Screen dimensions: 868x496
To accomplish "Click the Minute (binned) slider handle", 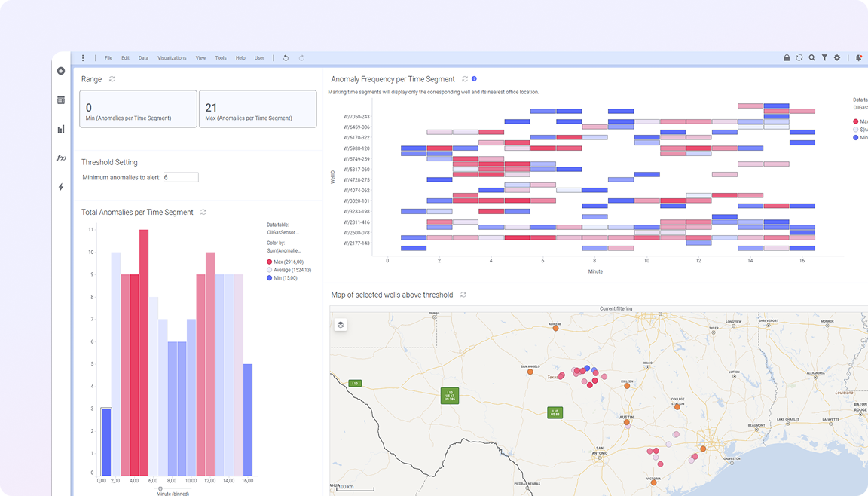I will coord(160,488).
